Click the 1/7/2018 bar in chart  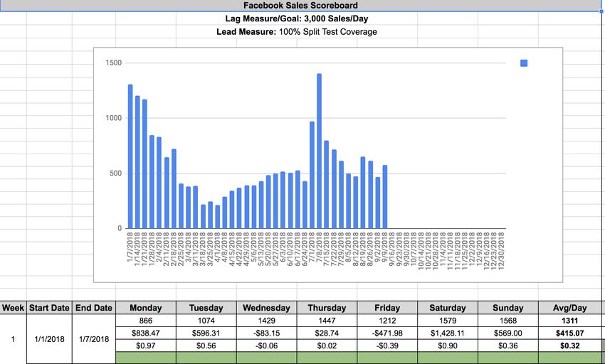[x=130, y=156]
